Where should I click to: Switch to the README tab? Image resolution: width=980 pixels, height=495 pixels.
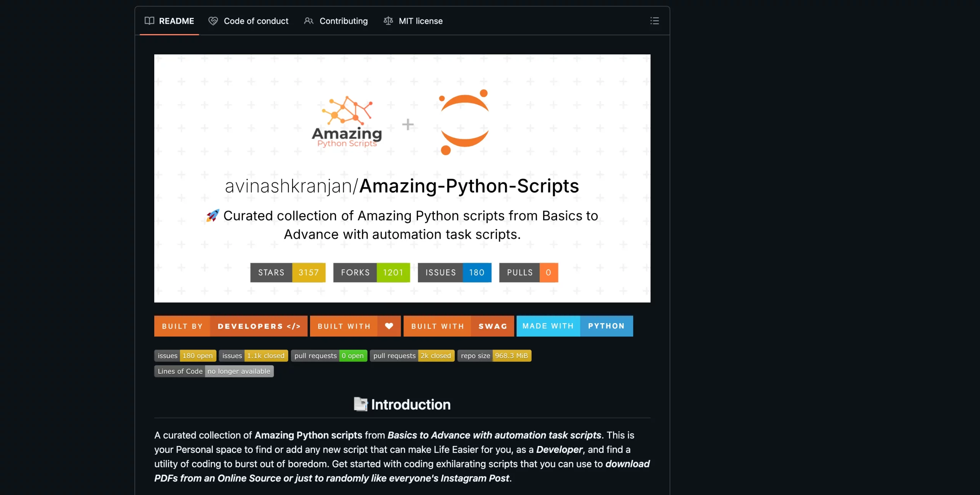[169, 21]
